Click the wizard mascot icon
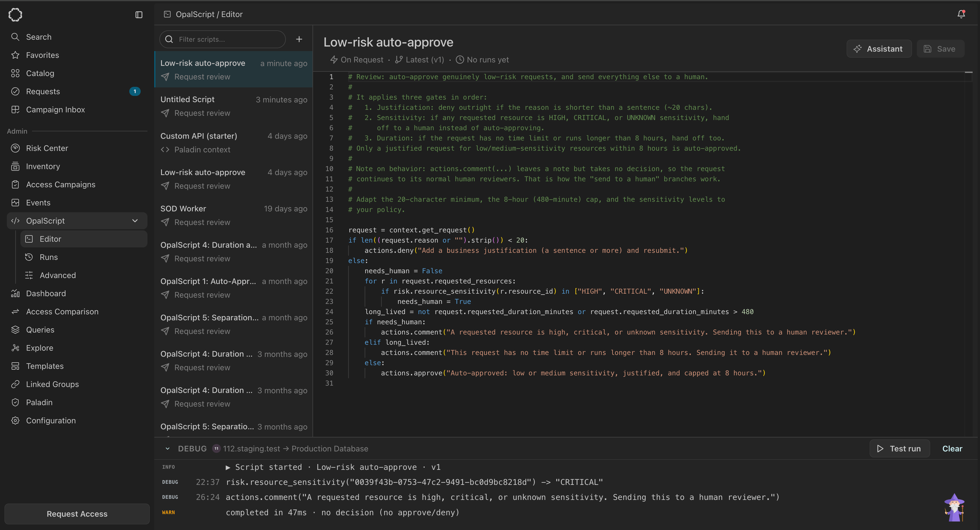 (x=954, y=508)
